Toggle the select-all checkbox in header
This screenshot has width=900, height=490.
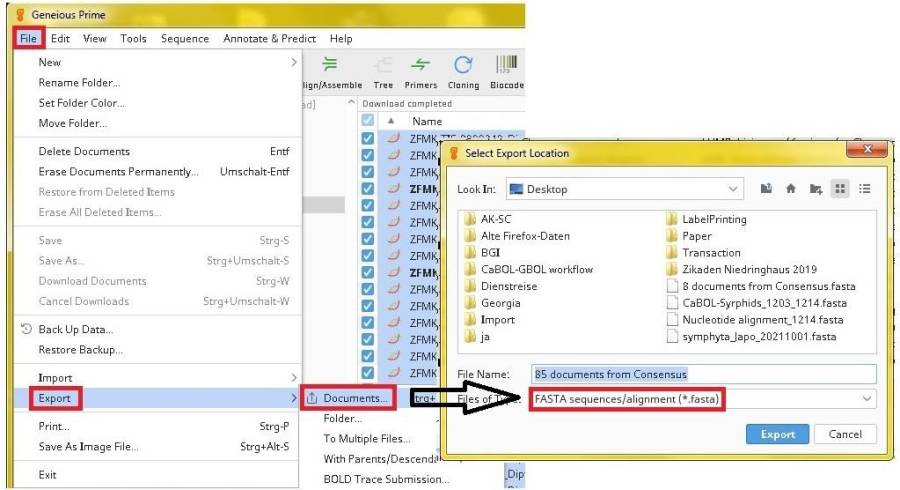[367, 121]
